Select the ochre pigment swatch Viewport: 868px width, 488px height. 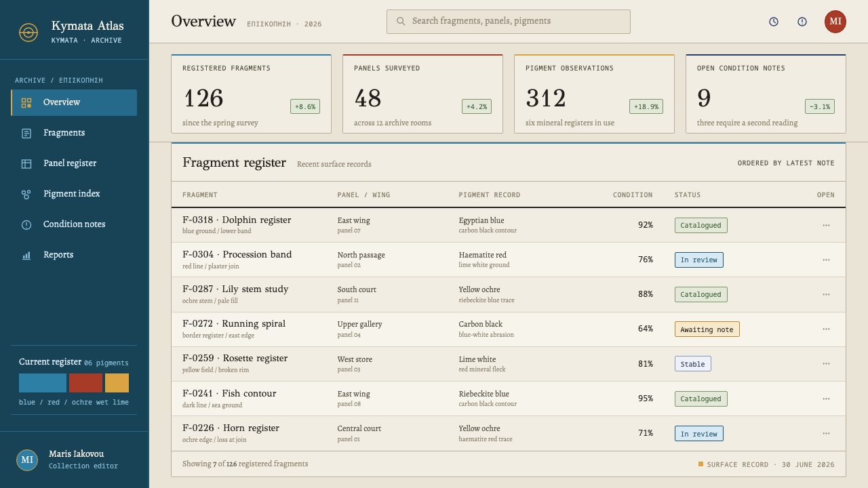click(117, 383)
